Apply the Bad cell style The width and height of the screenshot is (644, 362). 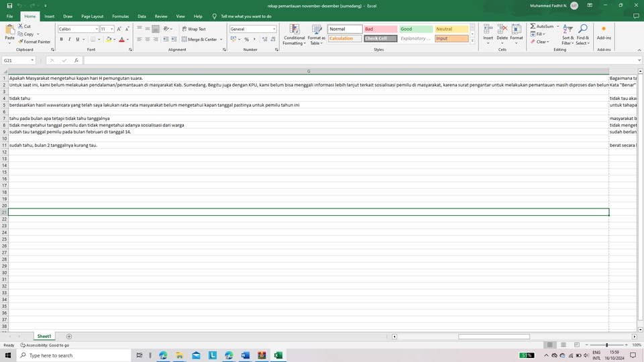pos(380,29)
